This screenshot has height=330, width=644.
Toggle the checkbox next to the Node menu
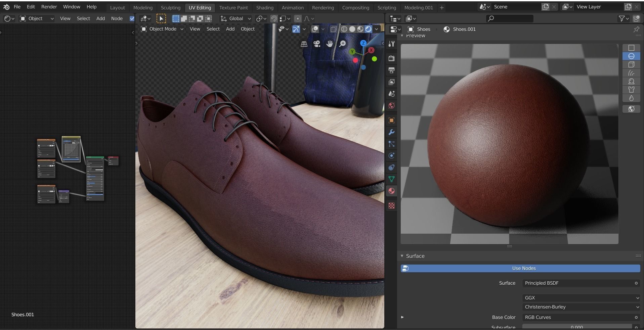tap(132, 18)
